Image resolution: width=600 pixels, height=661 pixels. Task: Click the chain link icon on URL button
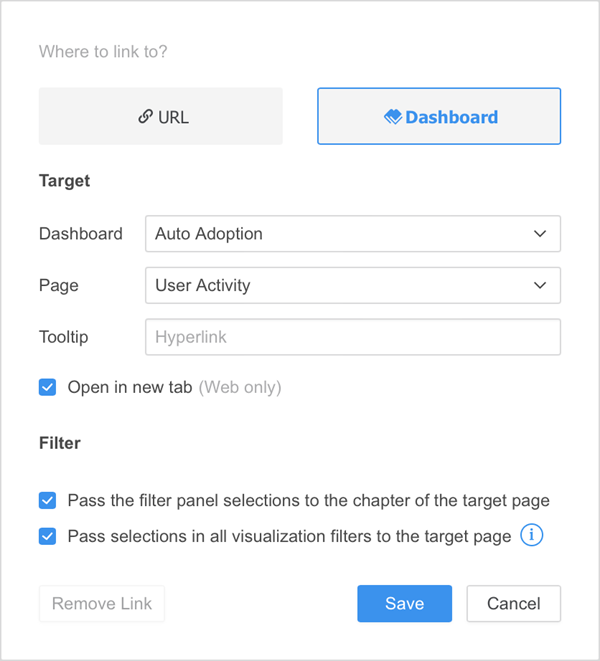coord(145,117)
